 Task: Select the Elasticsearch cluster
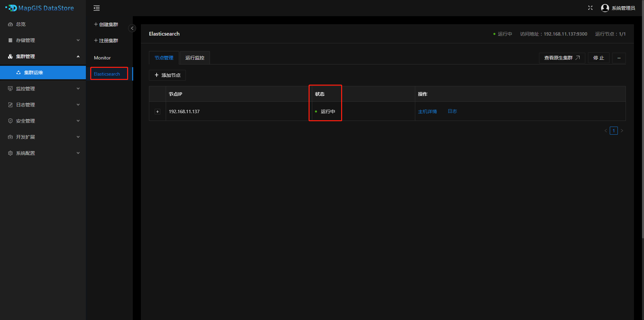click(109, 74)
